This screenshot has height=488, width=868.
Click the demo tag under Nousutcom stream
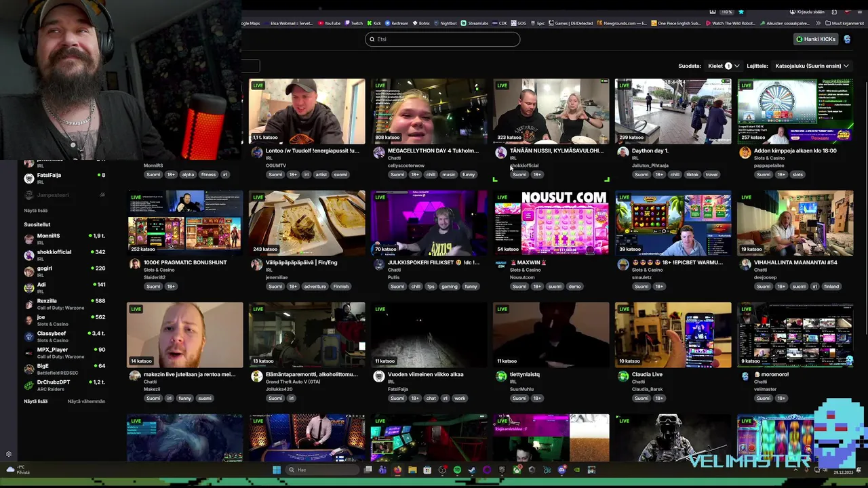tap(574, 287)
